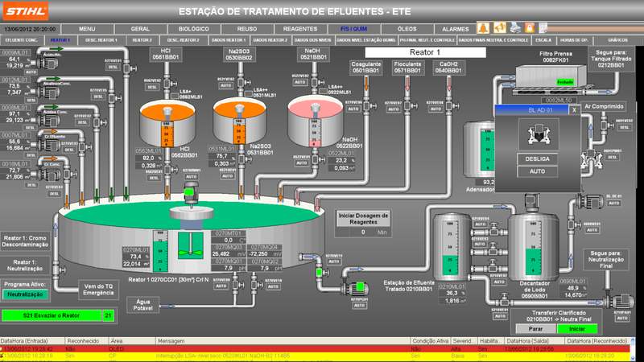Image resolution: width=644 pixels, height=362 pixels.
Task: Click AUTO in the BL AD 01 popup
Action: (x=538, y=171)
